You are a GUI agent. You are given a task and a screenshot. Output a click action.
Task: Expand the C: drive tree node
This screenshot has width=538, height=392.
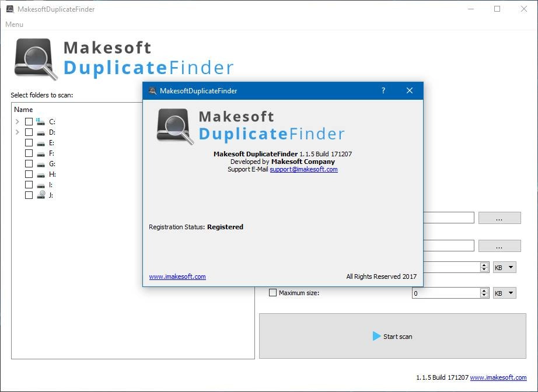click(x=17, y=121)
